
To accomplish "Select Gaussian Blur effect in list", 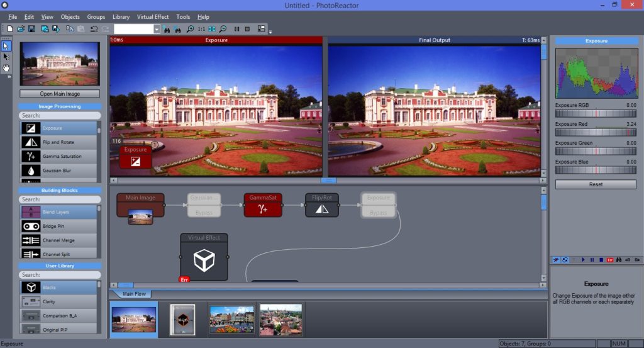I will [58, 171].
